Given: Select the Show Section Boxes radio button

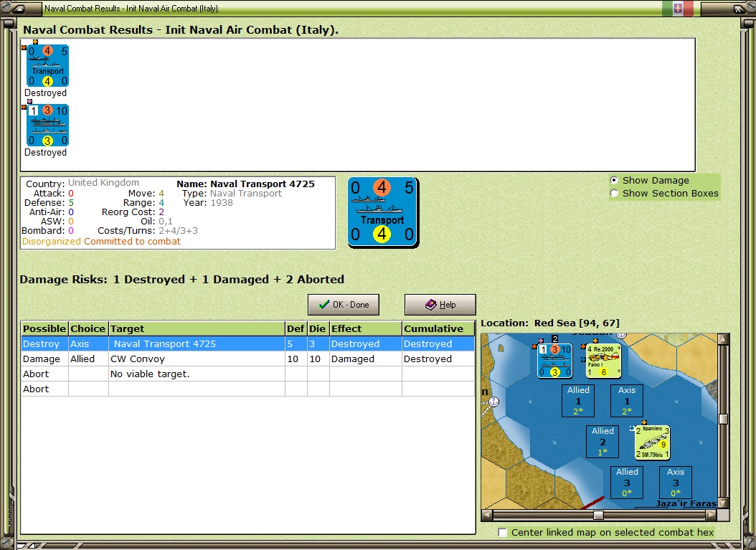Looking at the screenshot, I should click(x=614, y=194).
